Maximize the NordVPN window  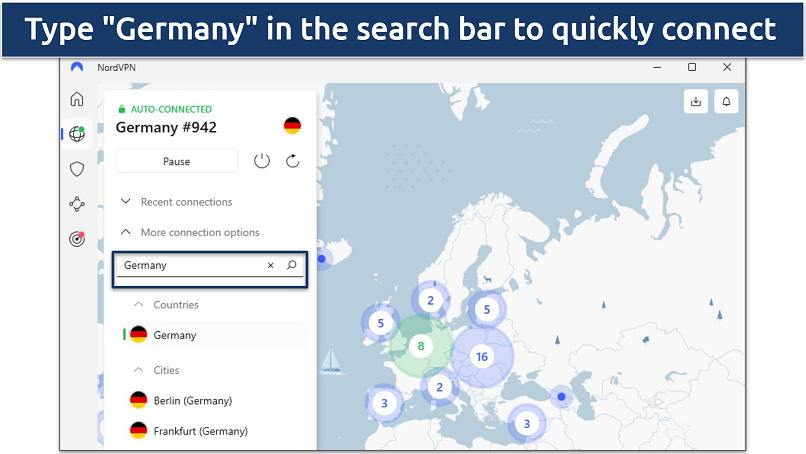(692, 67)
